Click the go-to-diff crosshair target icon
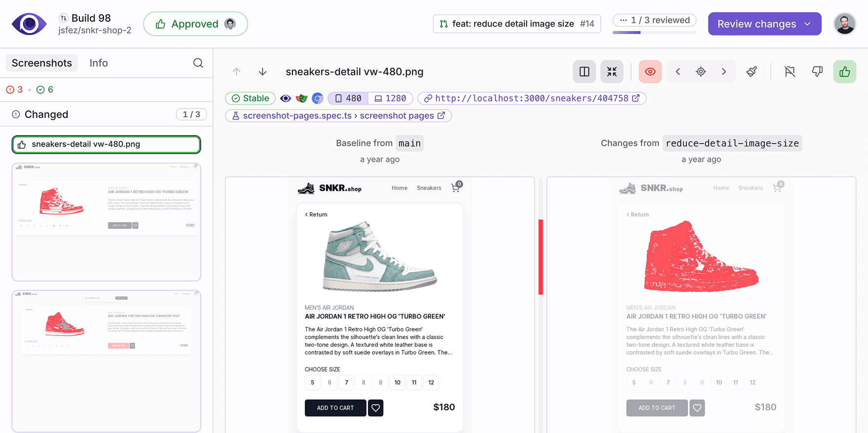Image resolution: width=868 pixels, height=433 pixels. coord(701,72)
